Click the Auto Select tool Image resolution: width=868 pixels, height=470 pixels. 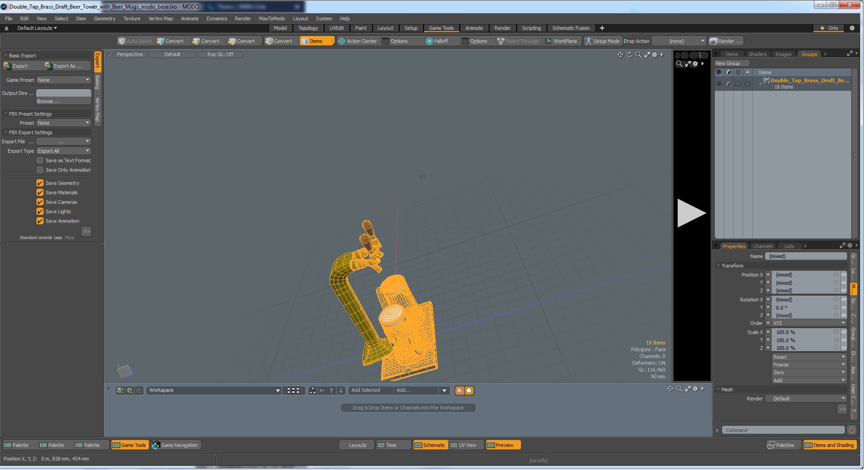tap(135, 41)
